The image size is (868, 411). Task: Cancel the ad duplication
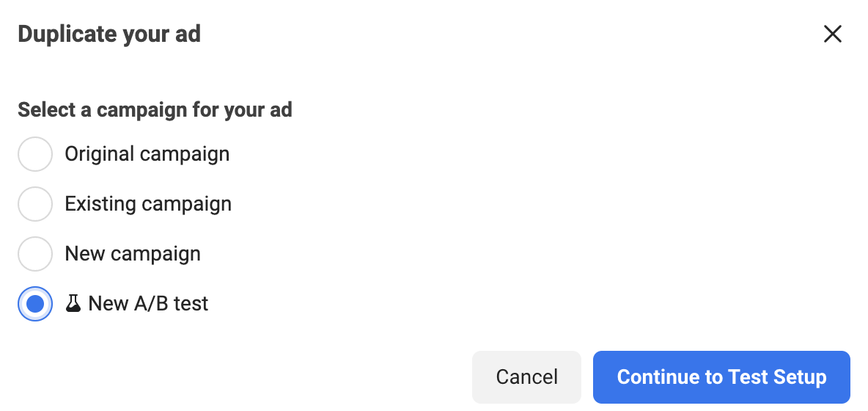[x=526, y=377]
